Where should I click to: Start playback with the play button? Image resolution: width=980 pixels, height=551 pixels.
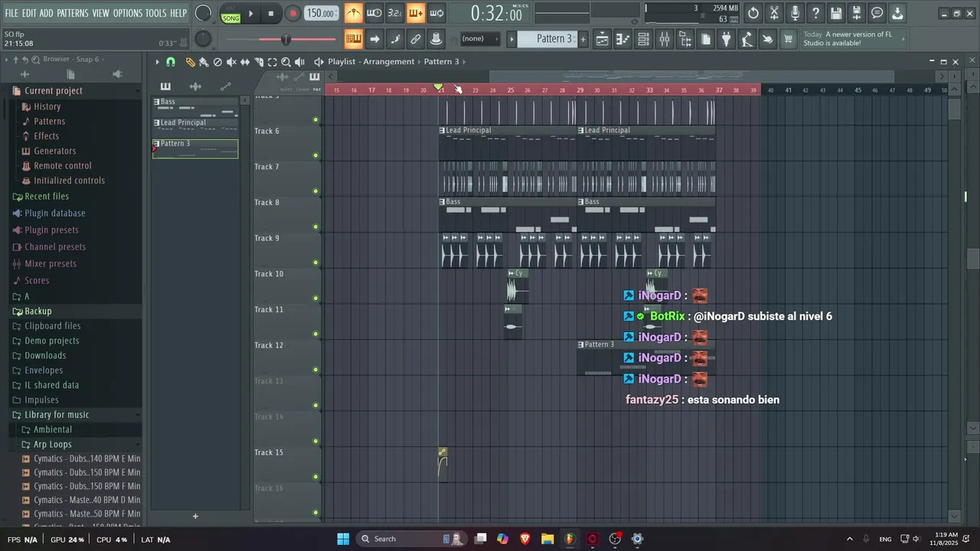251,13
